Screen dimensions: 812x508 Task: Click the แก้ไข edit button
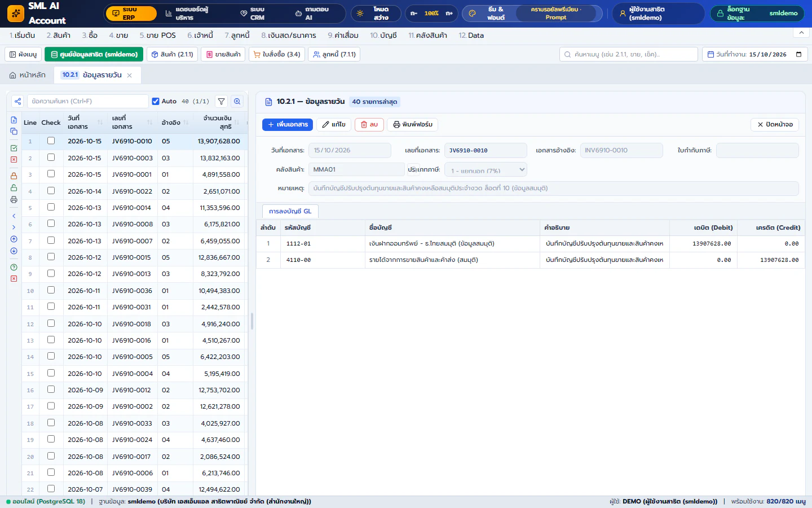click(x=334, y=124)
